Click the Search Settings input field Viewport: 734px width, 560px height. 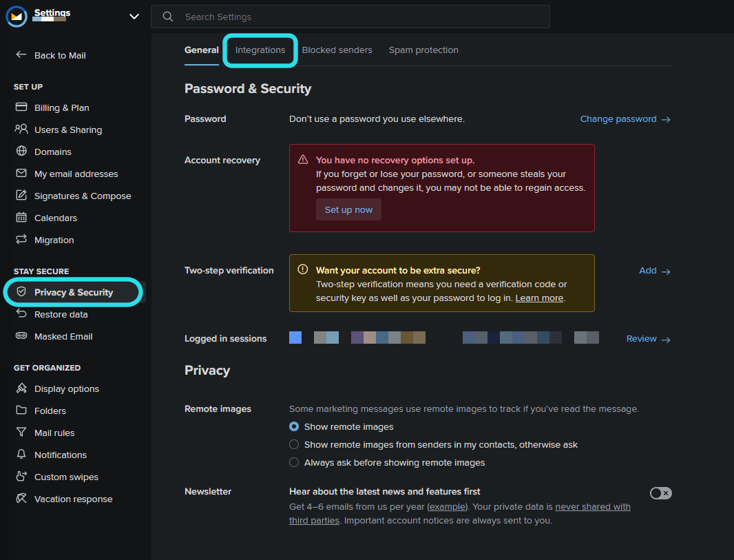pos(358,17)
